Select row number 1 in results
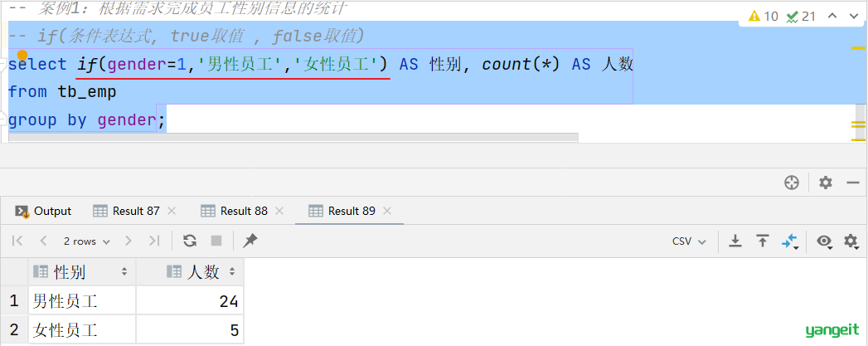 point(14,301)
